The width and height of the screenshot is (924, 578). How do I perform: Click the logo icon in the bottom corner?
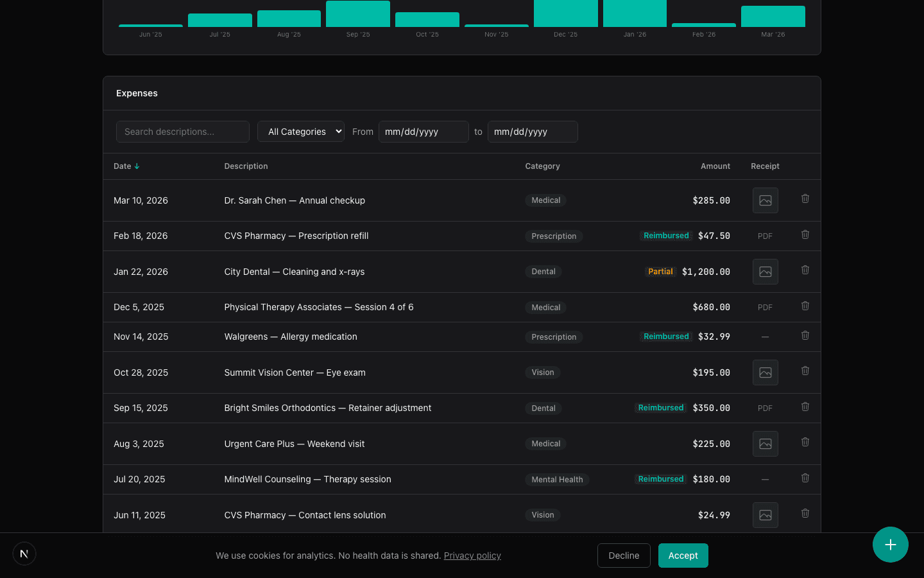click(24, 553)
